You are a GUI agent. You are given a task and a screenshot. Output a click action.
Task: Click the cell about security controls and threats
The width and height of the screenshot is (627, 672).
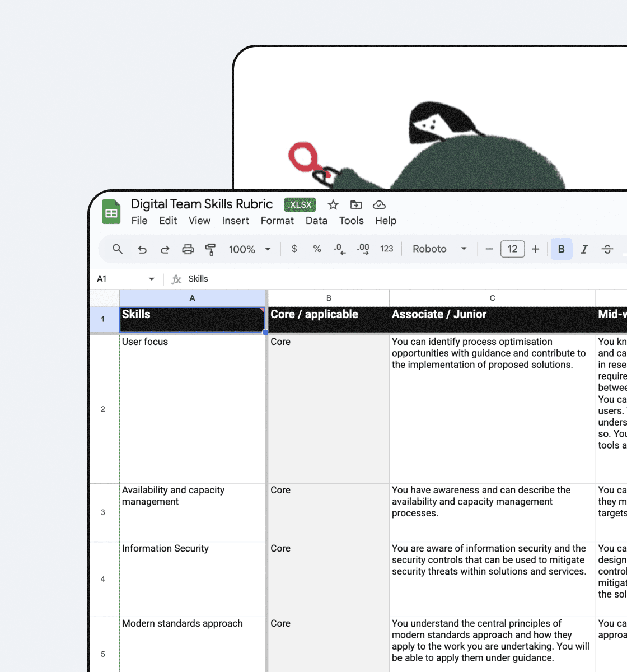[x=493, y=579]
